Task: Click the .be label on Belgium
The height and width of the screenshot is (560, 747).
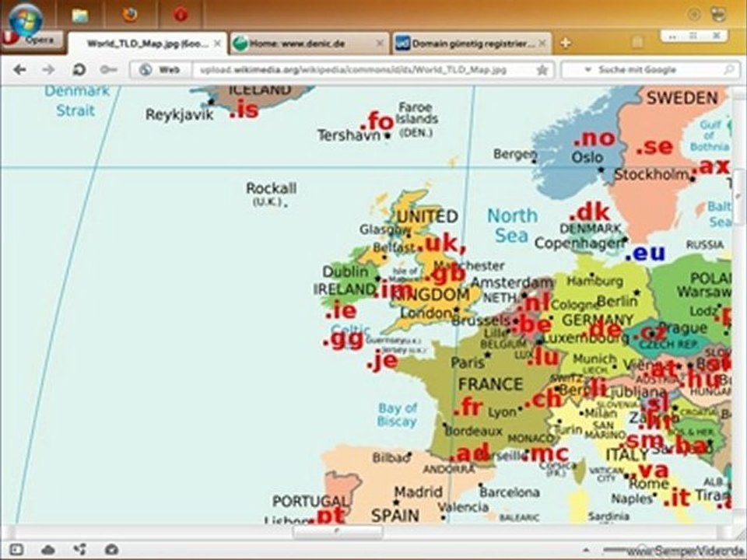Action: (532, 325)
